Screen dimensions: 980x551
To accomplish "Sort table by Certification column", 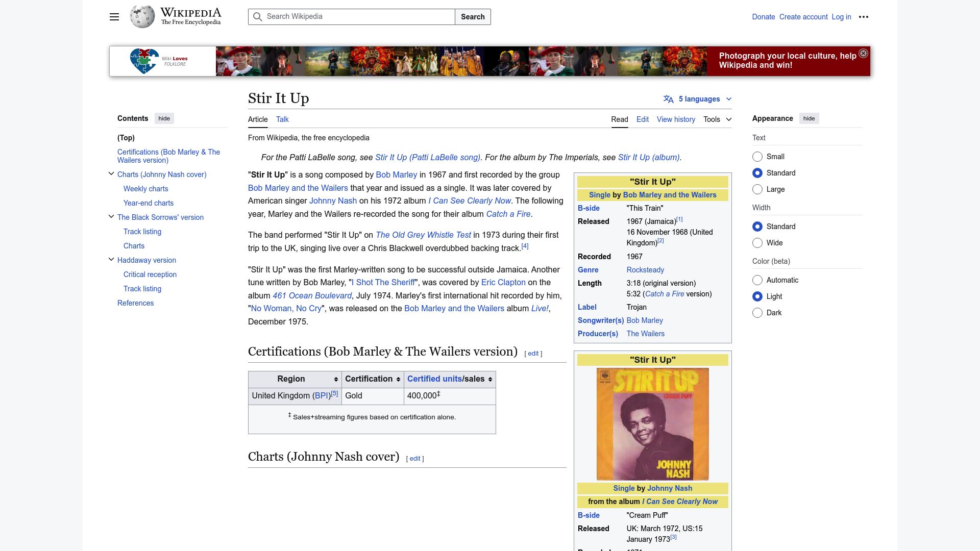I will 398,379.
